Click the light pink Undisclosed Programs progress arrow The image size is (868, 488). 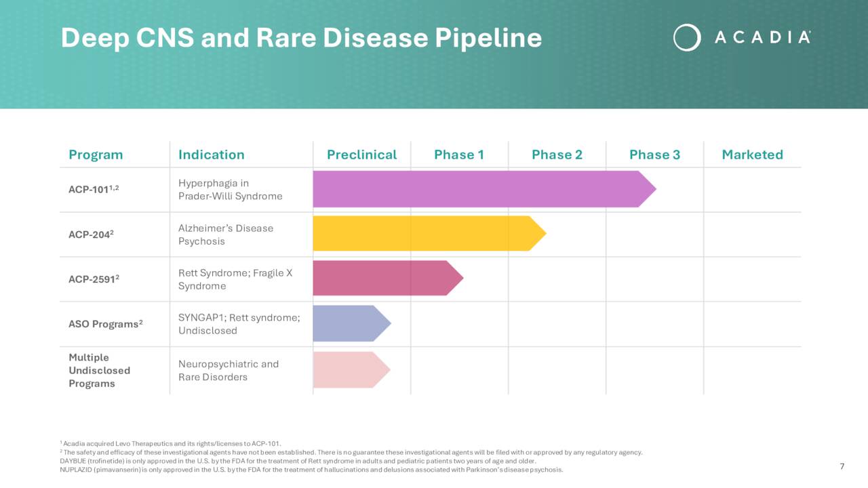click(351, 369)
